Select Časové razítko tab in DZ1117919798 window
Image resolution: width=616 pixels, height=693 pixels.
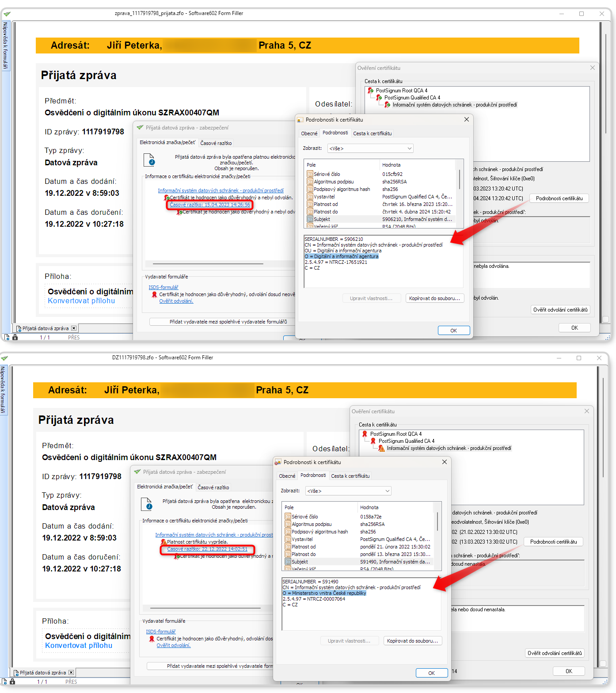pyautogui.click(x=213, y=487)
